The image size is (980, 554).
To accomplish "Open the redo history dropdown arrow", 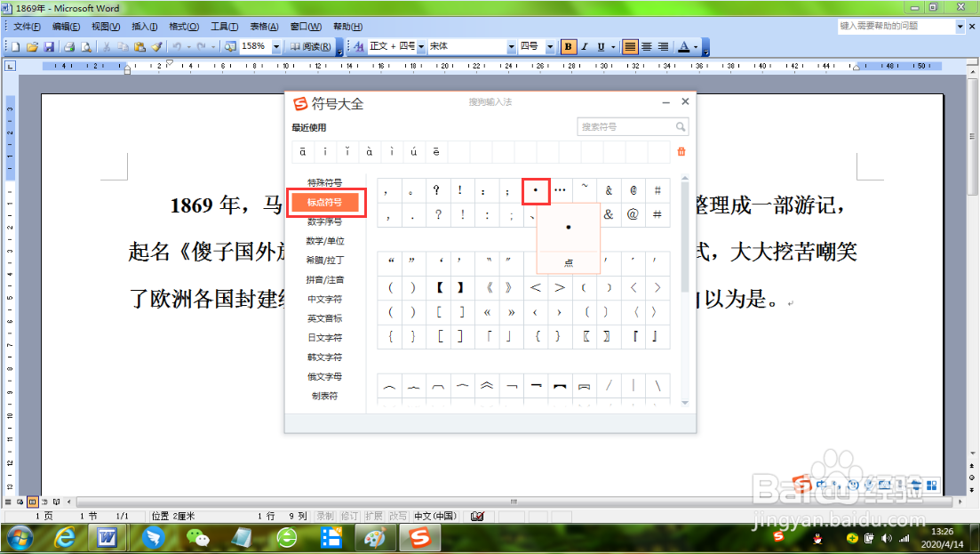I will coord(212,47).
